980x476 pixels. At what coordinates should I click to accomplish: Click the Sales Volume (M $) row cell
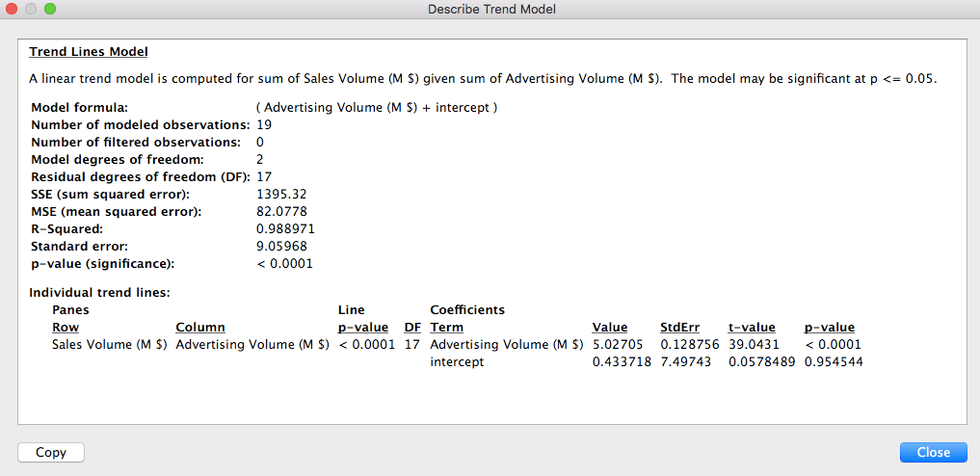pos(109,345)
